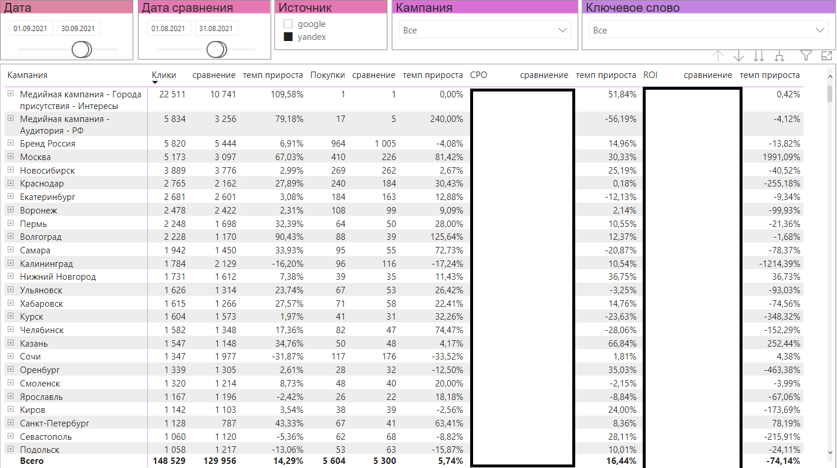Click the drill up arrow icon
Image resolution: width=837 pixels, height=468 pixels.
coord(718,55)
